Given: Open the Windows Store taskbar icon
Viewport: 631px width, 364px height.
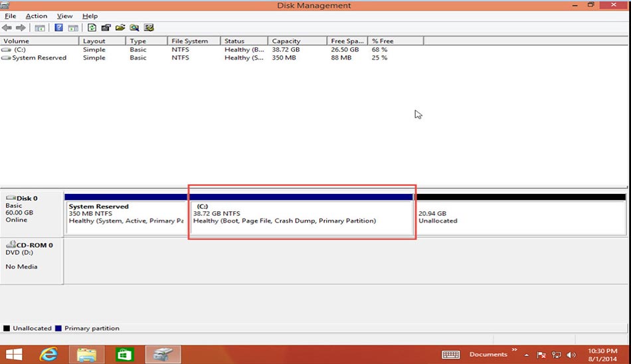Looking at the screenshot, I should pos(124,354).
